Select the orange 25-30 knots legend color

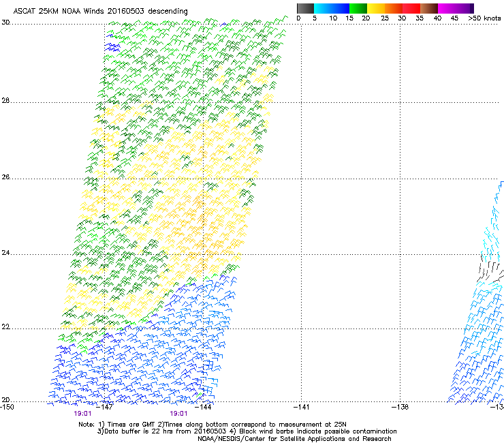tap(394, 8)
